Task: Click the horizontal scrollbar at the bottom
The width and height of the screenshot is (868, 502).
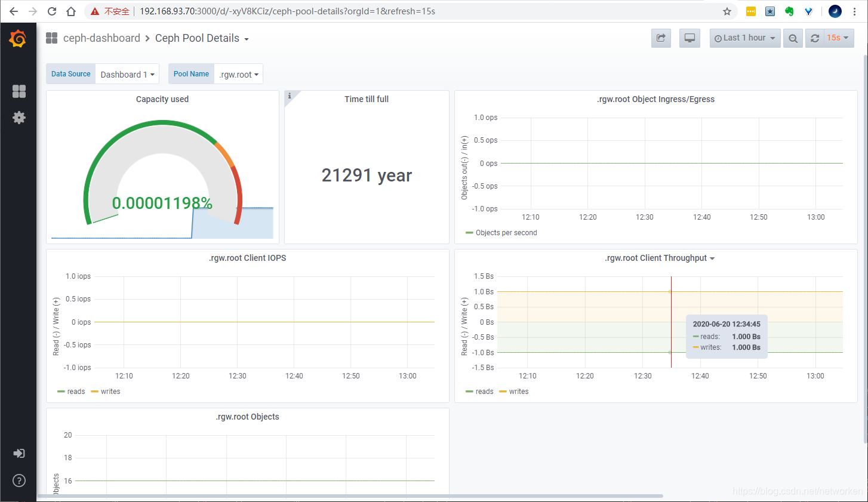Action: click(350, 496)
